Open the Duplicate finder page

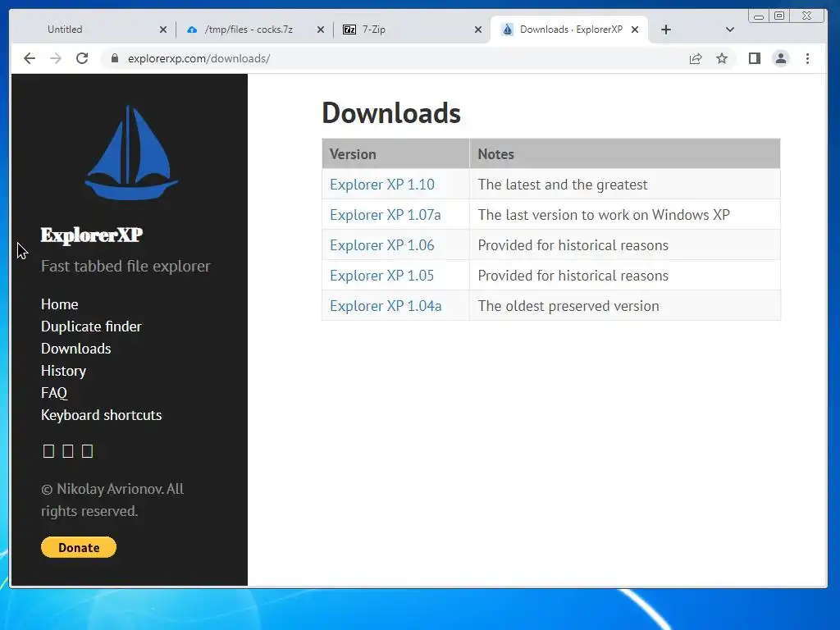click(91, 326)
